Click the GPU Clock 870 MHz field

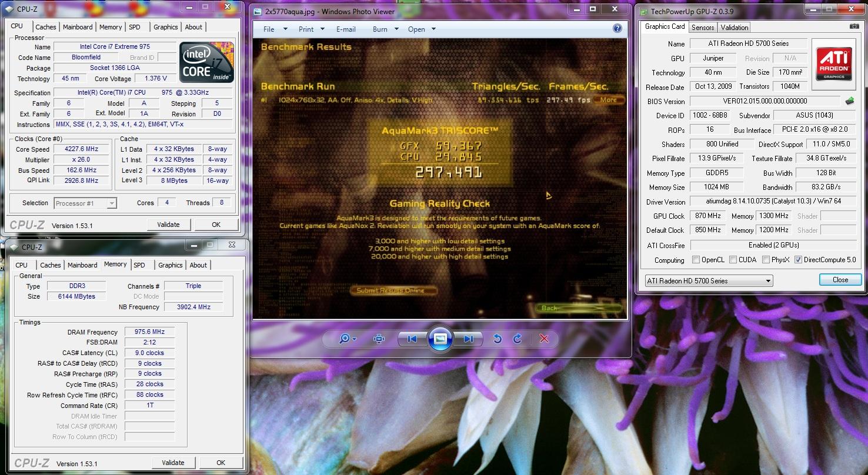pyautogui.click(x=708, y=216)
